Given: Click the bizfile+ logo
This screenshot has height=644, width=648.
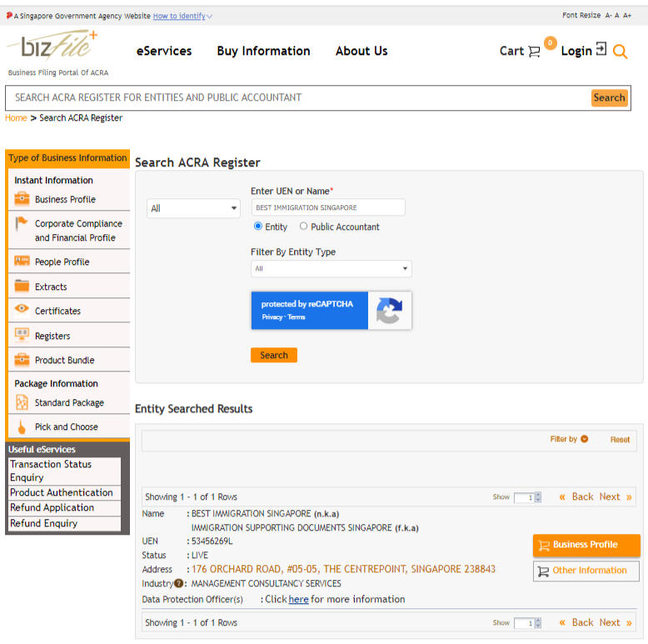Looking at the screenshot, I should tap(52, 44).
